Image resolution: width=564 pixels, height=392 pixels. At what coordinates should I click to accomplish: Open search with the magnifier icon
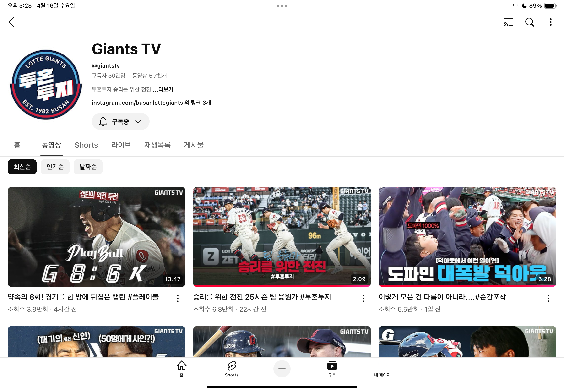tap(529, 22)
